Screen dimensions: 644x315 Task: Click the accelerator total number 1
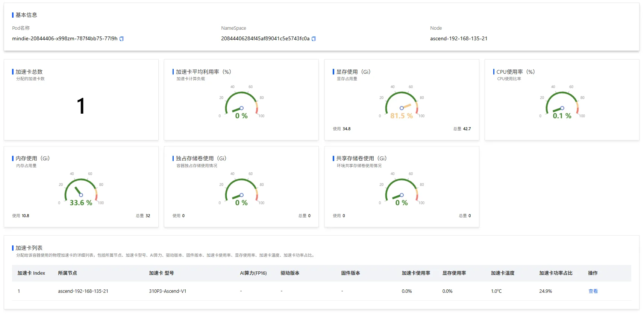pos(81,106)
